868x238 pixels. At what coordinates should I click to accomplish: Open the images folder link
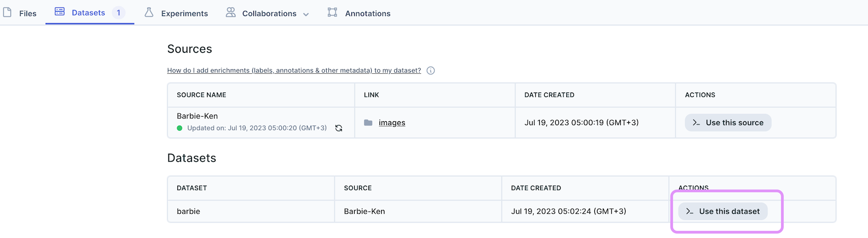click(x=392, y=123)
